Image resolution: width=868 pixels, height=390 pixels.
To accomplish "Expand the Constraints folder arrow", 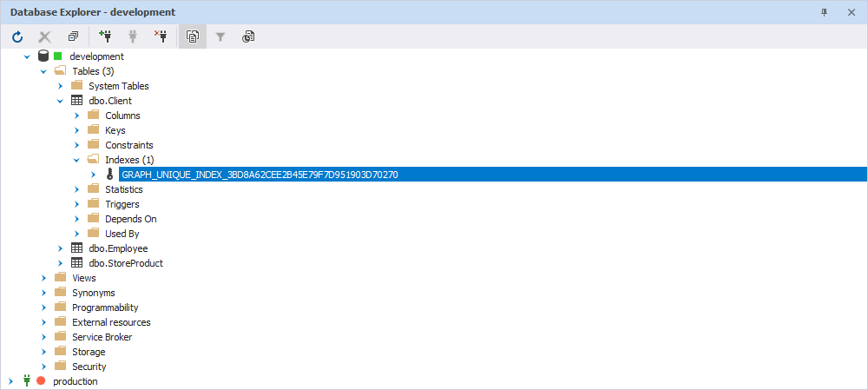I will (x=77, y=145).
